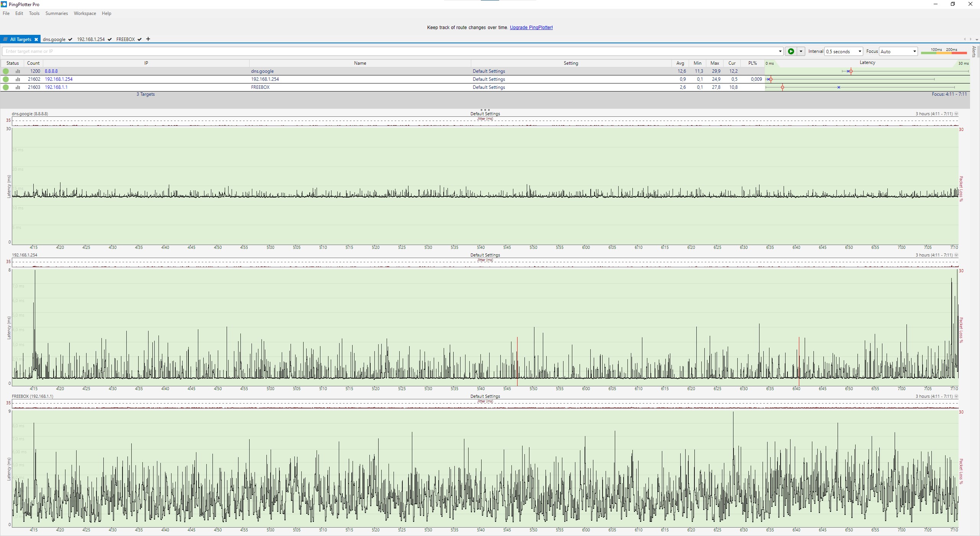Click graph icon in the 192.168.1.254 row
The height and width of the screenshot is (536, 980).
18,79
